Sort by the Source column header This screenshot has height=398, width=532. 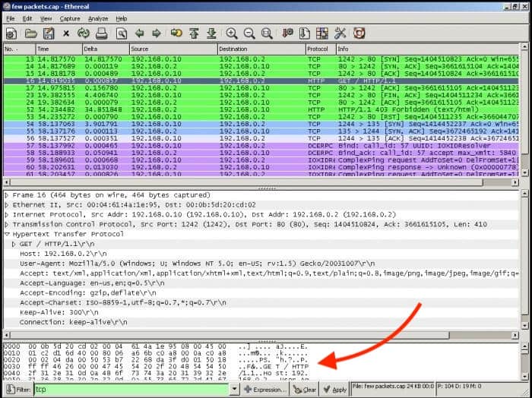(x=173, y=49)
